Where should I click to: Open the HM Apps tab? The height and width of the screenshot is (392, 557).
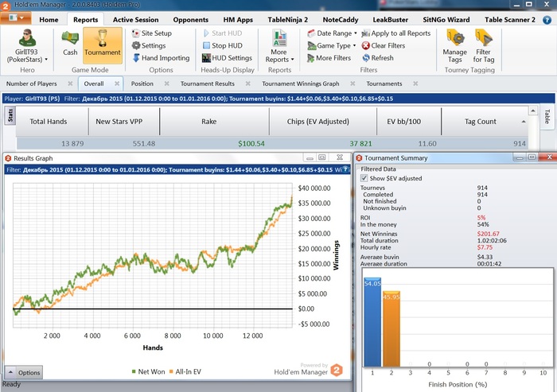tap(238, 20)
